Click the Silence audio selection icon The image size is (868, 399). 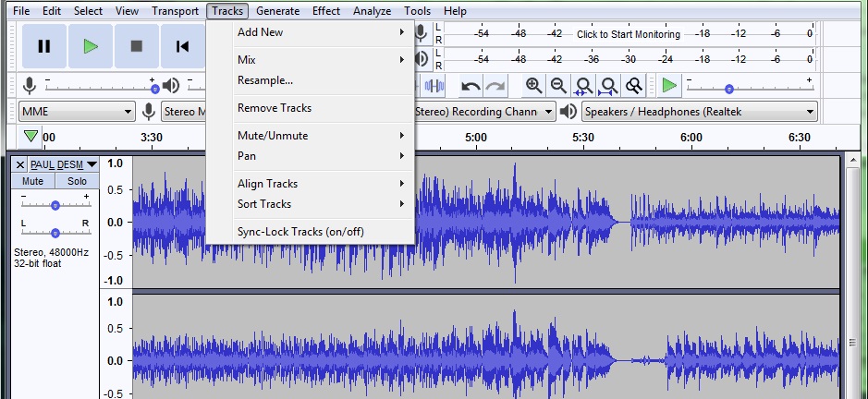[434, 86]
